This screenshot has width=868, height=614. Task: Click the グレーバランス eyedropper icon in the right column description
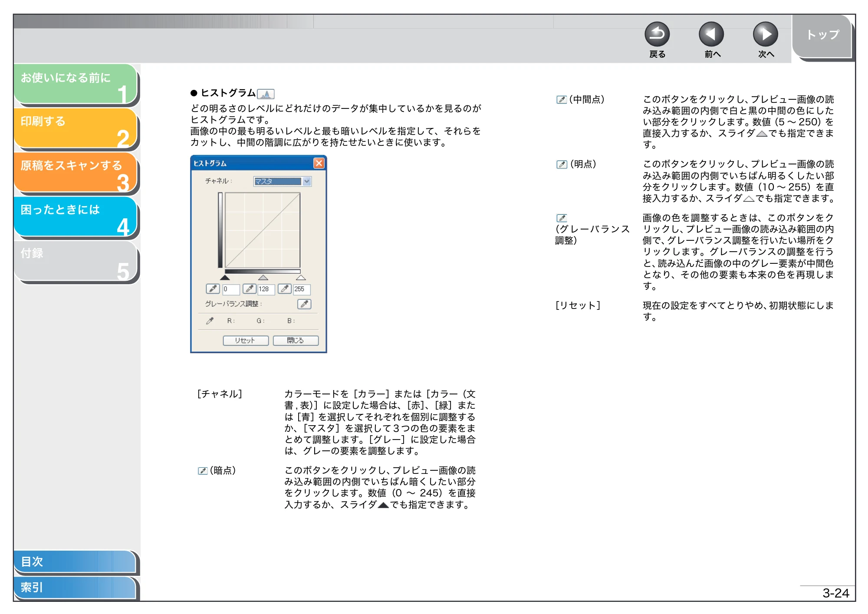(x=562, y=218)
